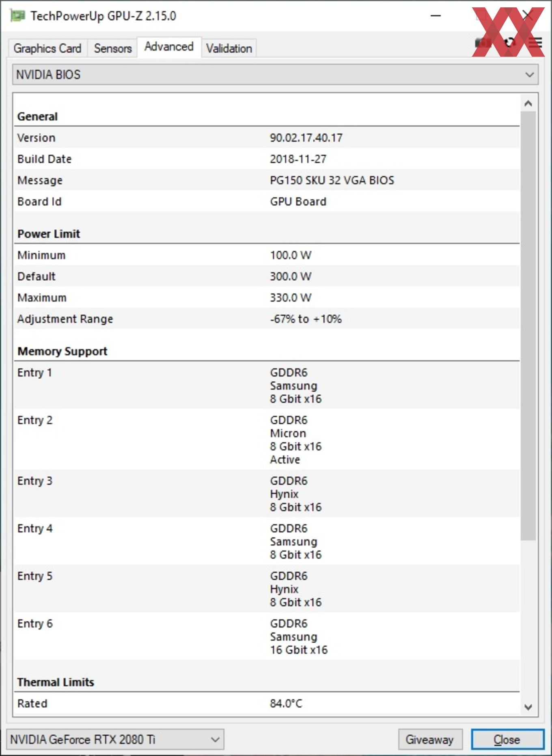This screenshot has width=552, height=756.
Task: Click the Maximum value 330.0 W
Action: [291, 298]
